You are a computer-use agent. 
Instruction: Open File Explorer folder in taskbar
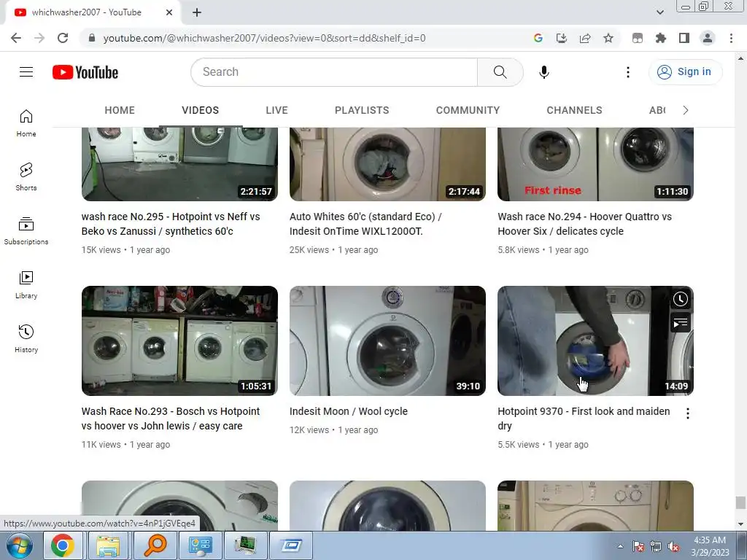(108, 545)
